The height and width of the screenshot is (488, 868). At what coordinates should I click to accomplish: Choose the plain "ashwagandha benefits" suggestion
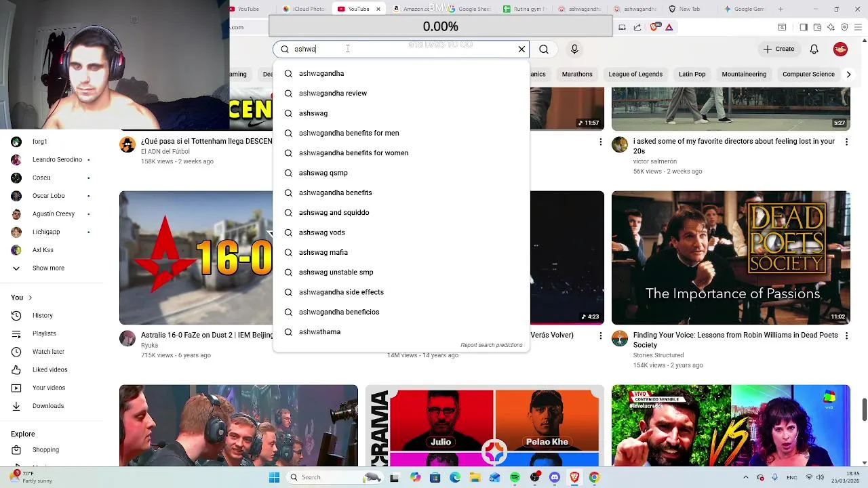(401, 192)
